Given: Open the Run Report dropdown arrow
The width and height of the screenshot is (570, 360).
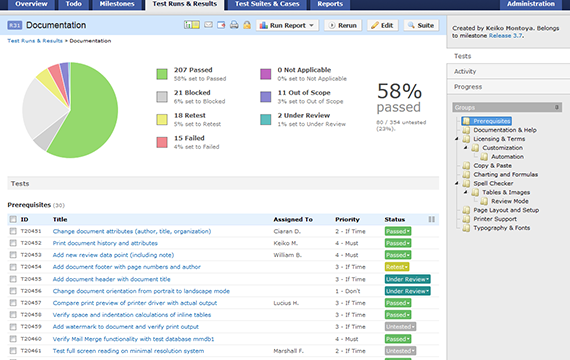Looking at the screenshot, I should tap(312, 25).
